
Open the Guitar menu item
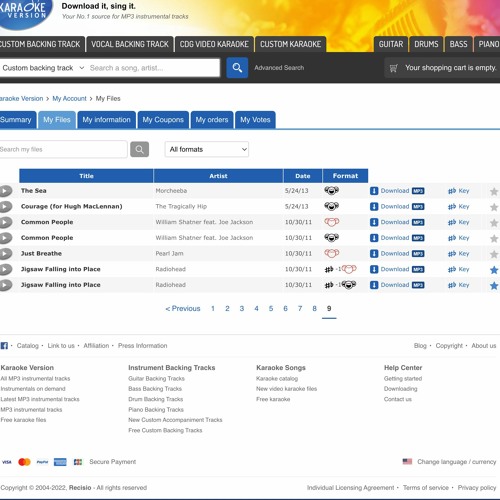(x=391, y=44)
